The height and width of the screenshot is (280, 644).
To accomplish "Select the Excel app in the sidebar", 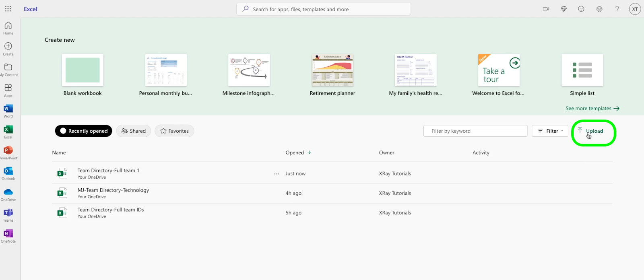I will (8, 132).
